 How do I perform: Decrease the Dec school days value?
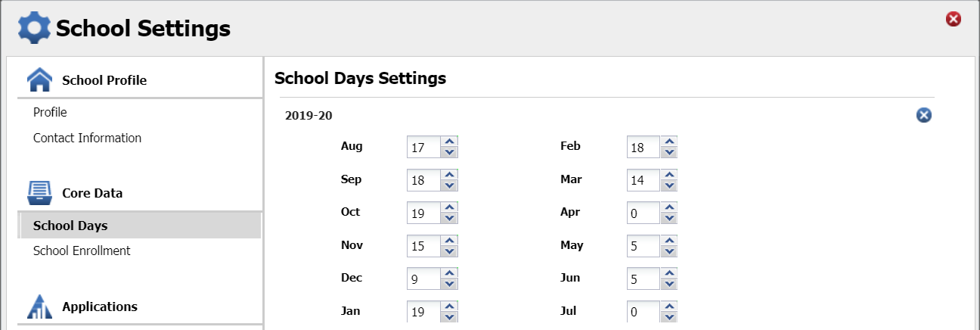pyautogui.click(x=450, y=284)
